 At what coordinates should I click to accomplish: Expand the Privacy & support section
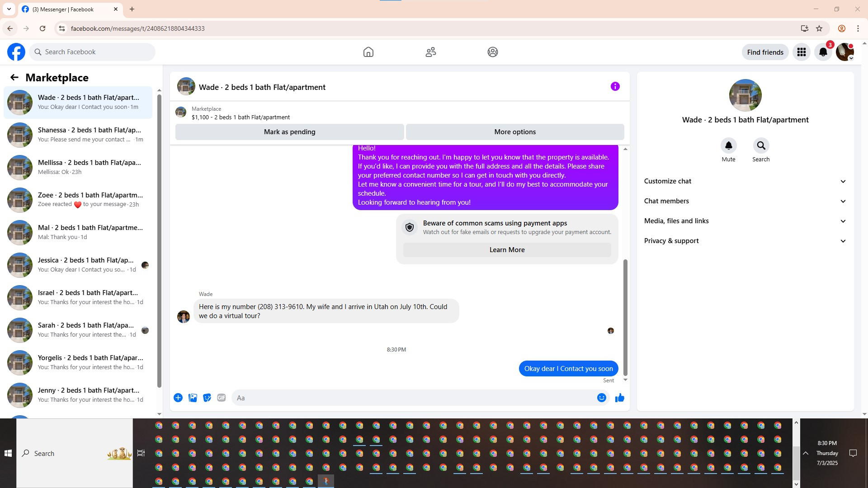745,241
